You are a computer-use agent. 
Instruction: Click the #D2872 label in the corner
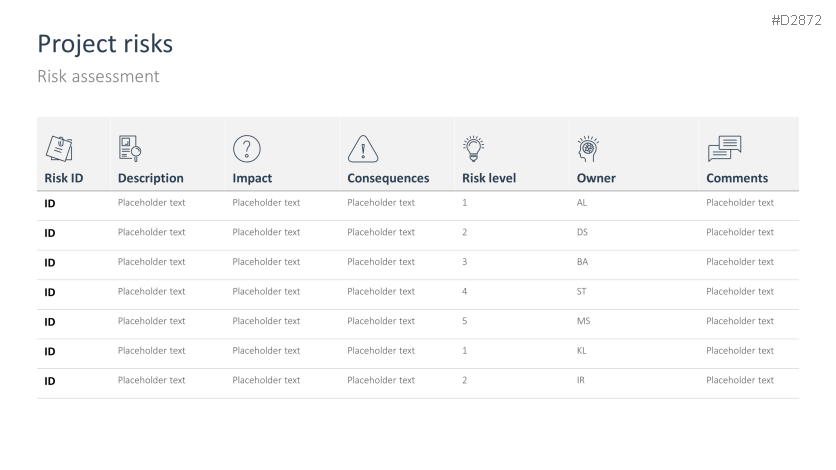[x=796, y=20]
